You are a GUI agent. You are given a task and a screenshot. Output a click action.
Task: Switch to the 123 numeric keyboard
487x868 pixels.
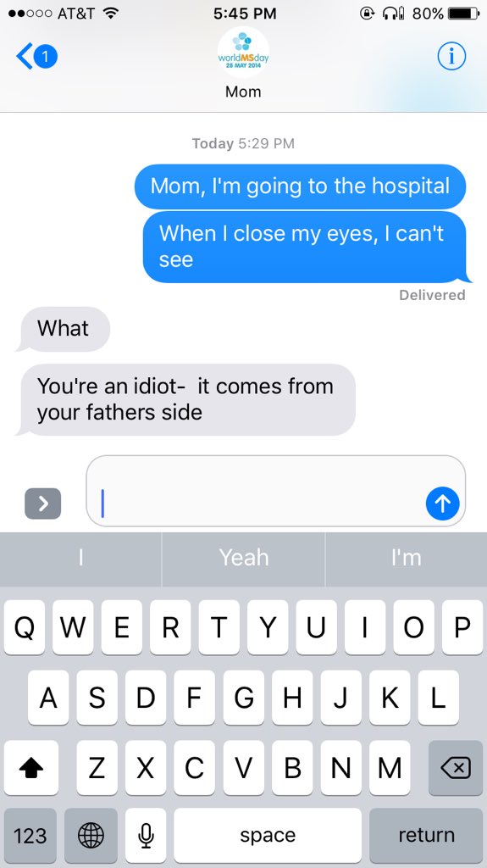tap(30, 835)
